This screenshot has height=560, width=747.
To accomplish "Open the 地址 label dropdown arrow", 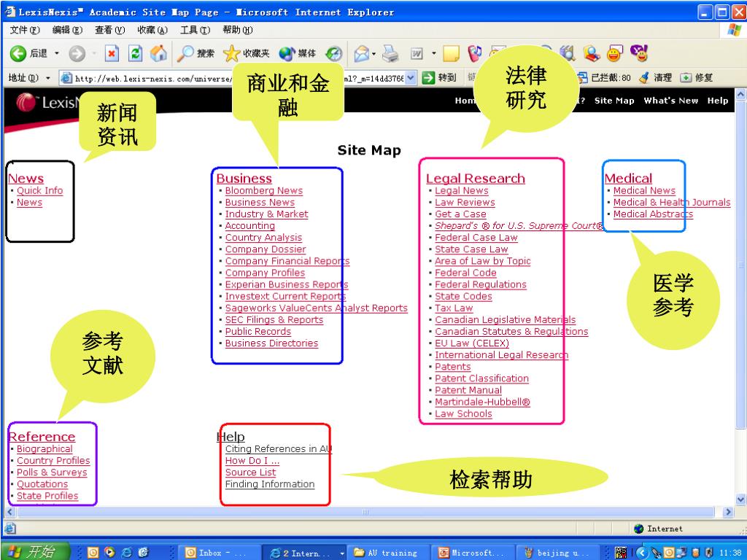I will [48, 77].
